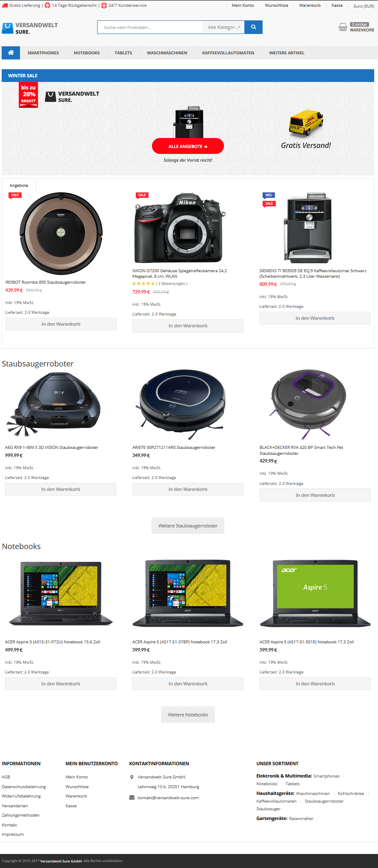Click Weitere Staubsaugerroboter button
The height and width of the screenshot is (868, 378).
click(x=188, y=526)
